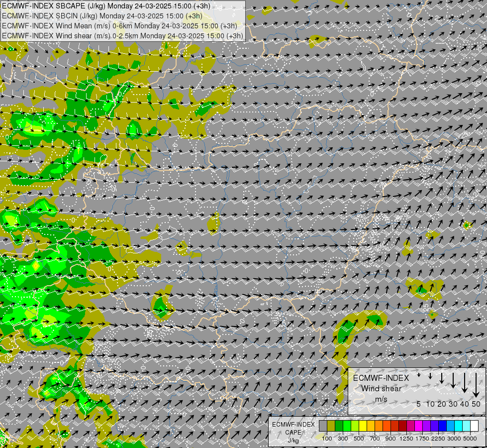This screenshot has height=448, width=487.
Task: Select the violet-indigo CAPE legend swatch
Action: (x=434, y=426)
